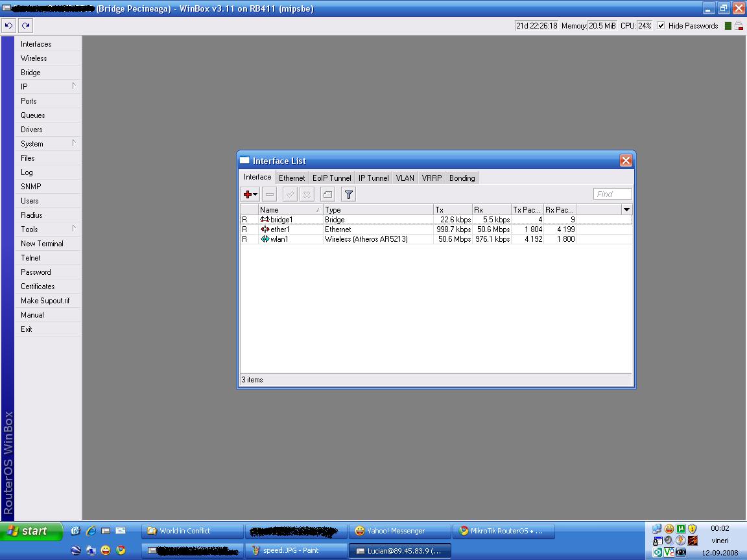Switch to World in Conflict taskbar item
Screen dimensions: 747x560
click(x=193, y=531)
